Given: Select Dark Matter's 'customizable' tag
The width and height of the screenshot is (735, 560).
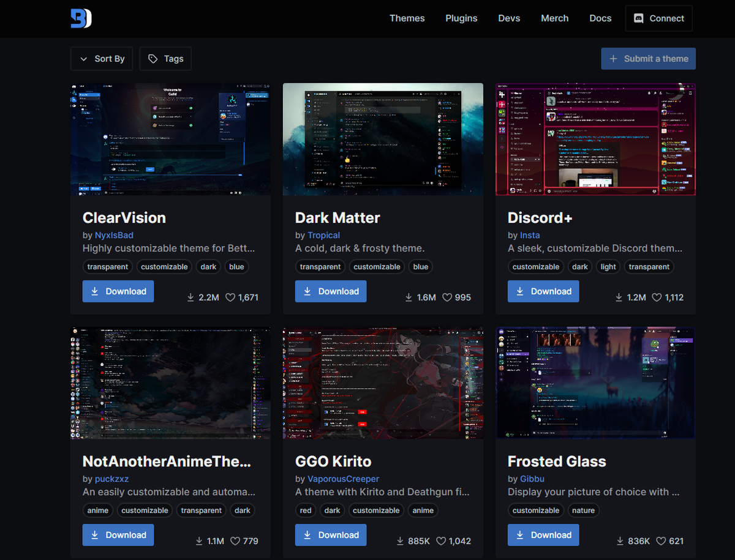Looking at the screenshot, I should [377, 267].
